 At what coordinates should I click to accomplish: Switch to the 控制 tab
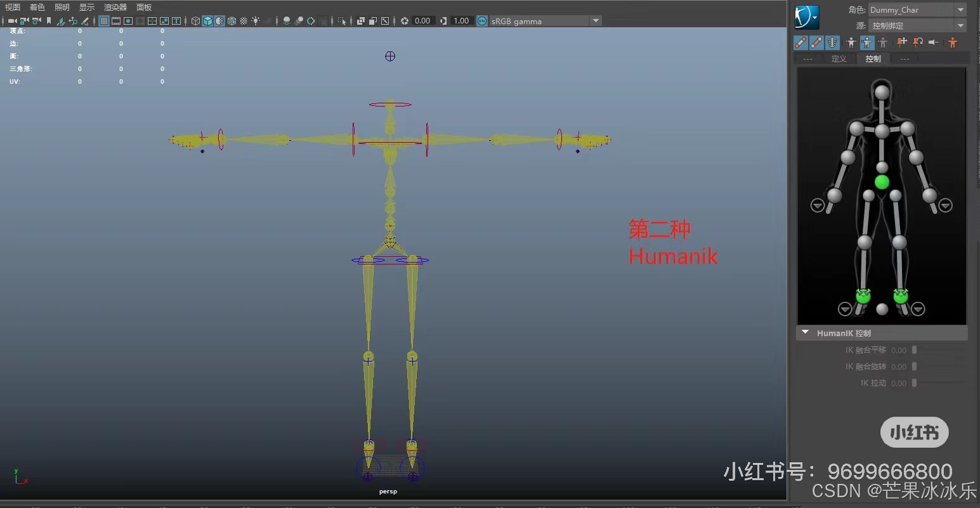coord(873,58)
